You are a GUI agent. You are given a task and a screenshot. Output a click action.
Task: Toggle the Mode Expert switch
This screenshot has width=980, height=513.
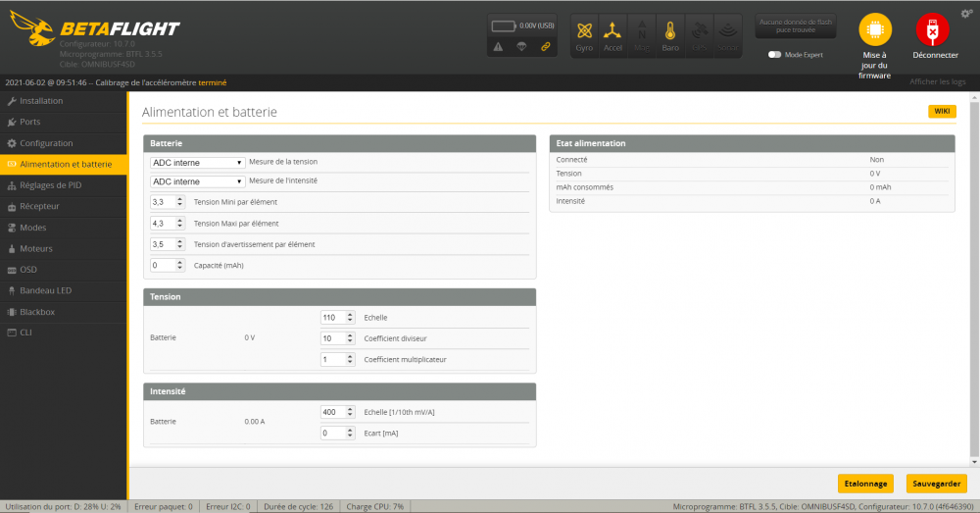(774, 55)
